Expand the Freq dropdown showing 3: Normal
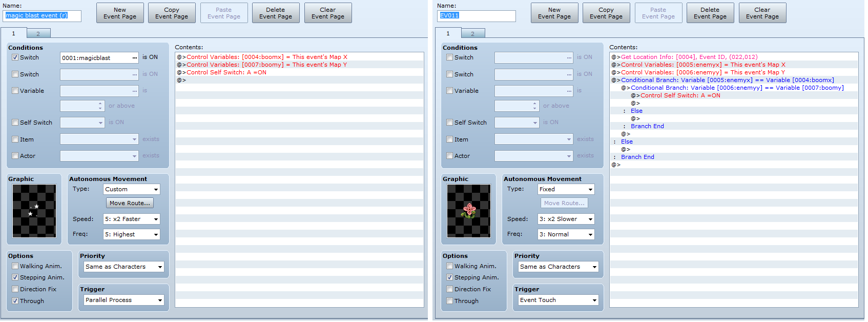This screenshot has width=868, height=322. pyautogui.click(x=566, y=234)
